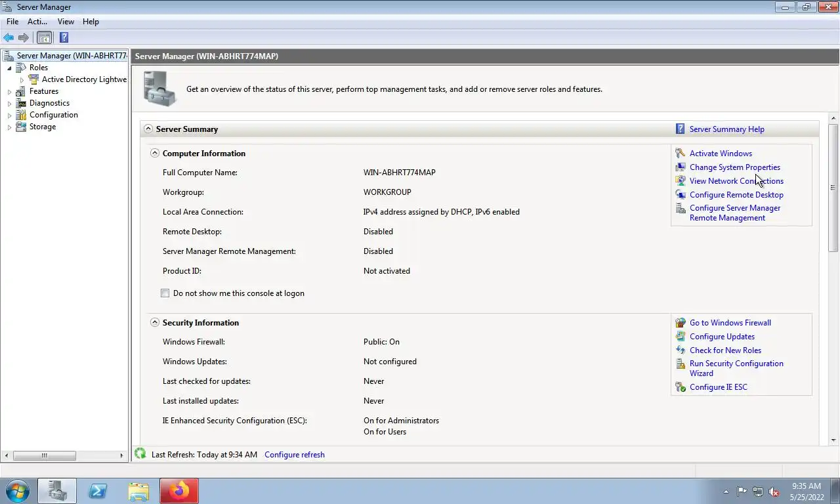Open the File menu
Screen dimensions: 840x504
(12, 22)
